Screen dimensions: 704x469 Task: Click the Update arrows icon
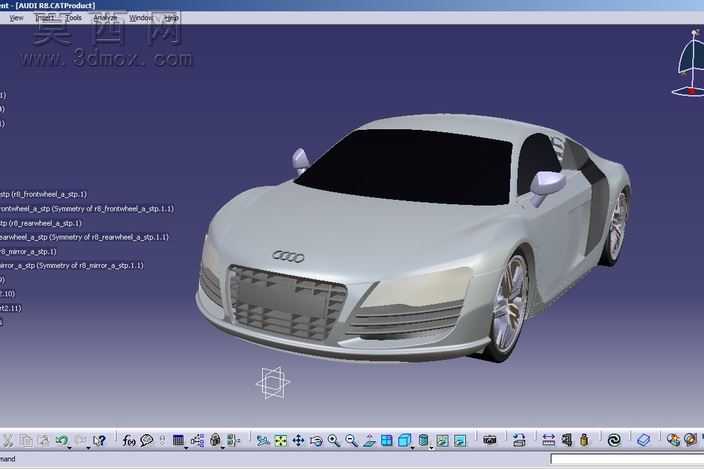click(519, 441)
